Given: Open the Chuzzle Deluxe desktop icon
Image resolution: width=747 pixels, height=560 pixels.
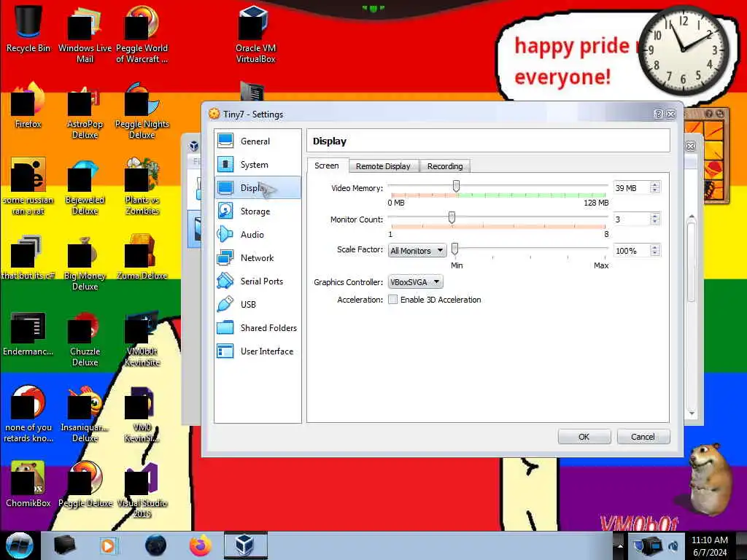Looking at the screenshot, I should click(85, 338).
